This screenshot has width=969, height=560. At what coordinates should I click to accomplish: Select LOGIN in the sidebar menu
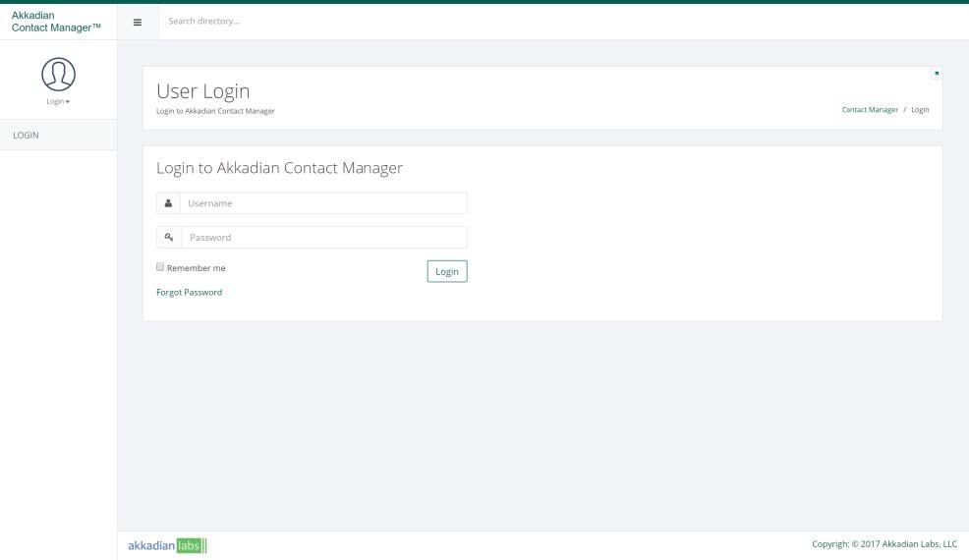58,135
